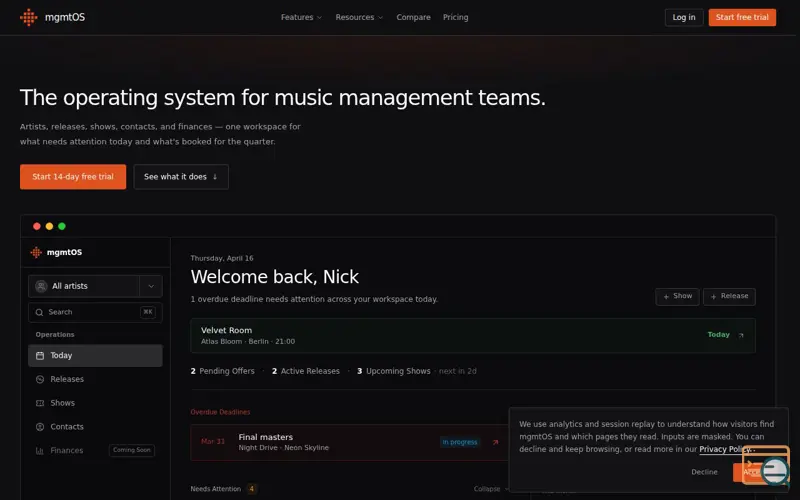The image size is (800, 500).
Task: Click 2 Active Releases stat
Action: 306,371
